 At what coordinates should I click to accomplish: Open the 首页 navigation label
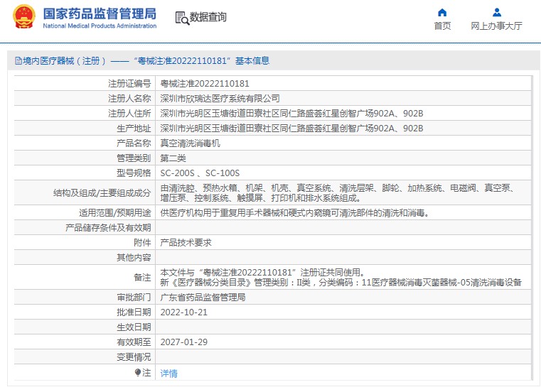click(x=442, y=26)
